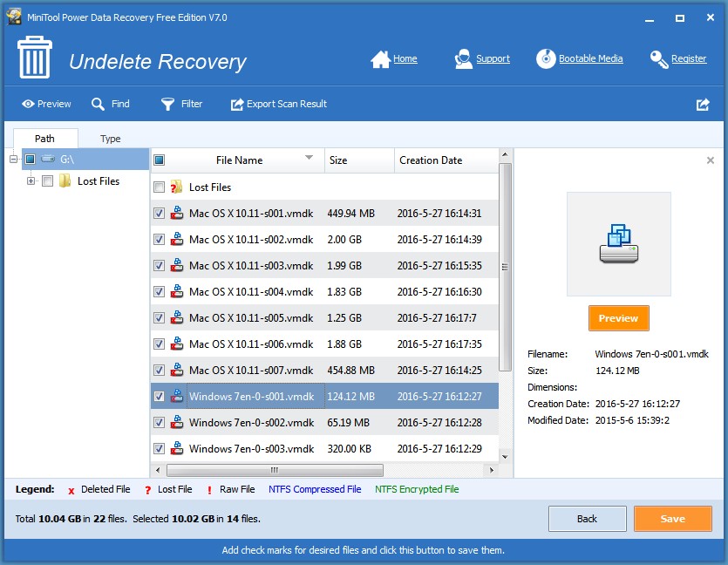Click the File Name sort arrow
The image size is (728, 565).
pos(309,158)
